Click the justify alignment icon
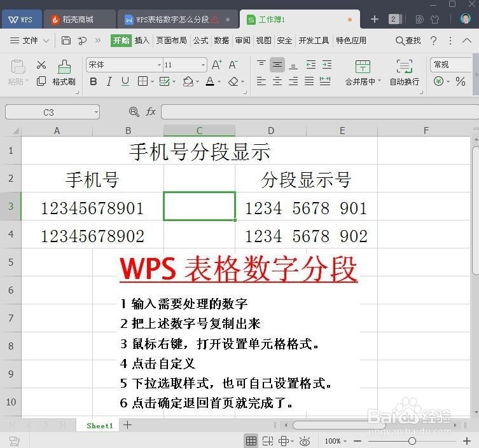The image size is (479, 448). (x=309, y=81)
